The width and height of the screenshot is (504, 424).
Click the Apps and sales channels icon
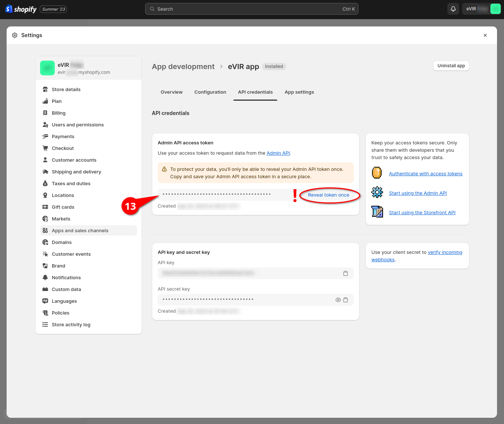tap(45, 230)
